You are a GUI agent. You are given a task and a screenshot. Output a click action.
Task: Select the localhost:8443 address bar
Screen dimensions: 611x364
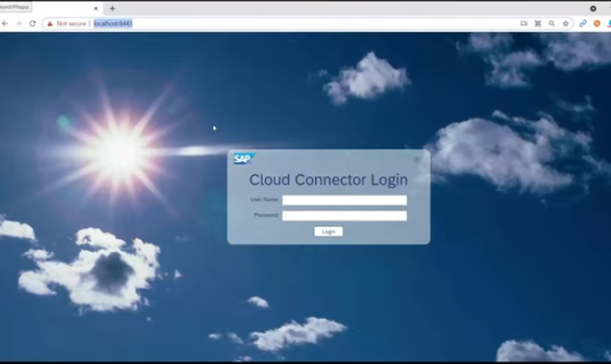[x=113, y=24]
